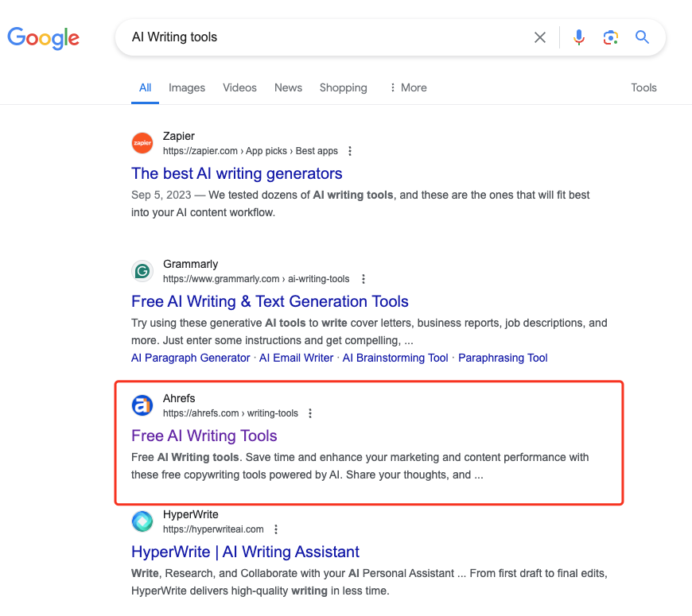
Task: Open the AI Paragraph Generator sitelink
Action: click(191, 358)
